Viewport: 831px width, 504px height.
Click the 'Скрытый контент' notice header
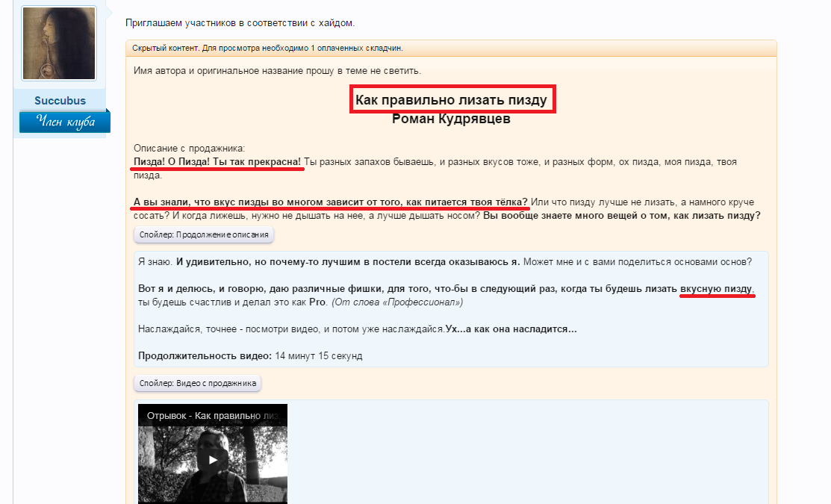click(451, 48)
